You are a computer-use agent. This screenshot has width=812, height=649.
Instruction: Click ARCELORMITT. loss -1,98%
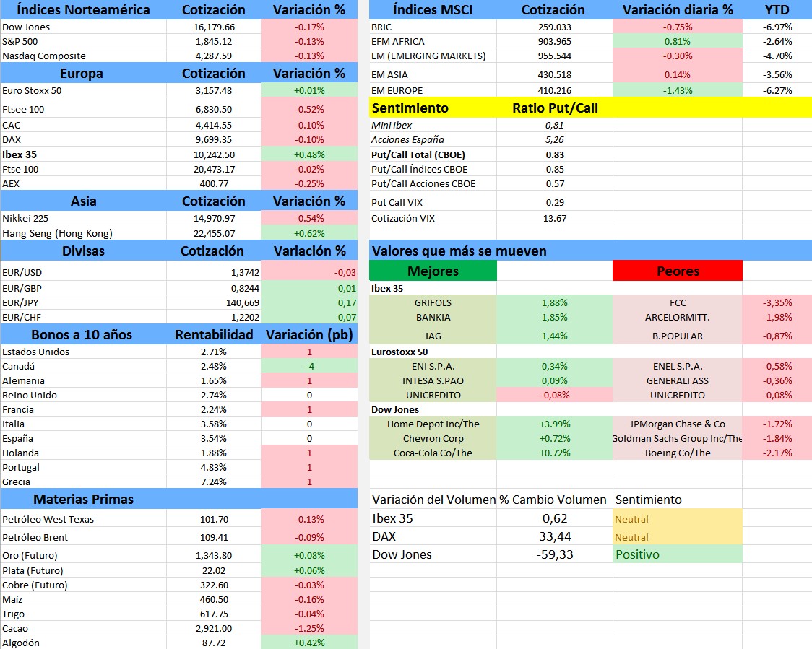click(x=777, y=317)
